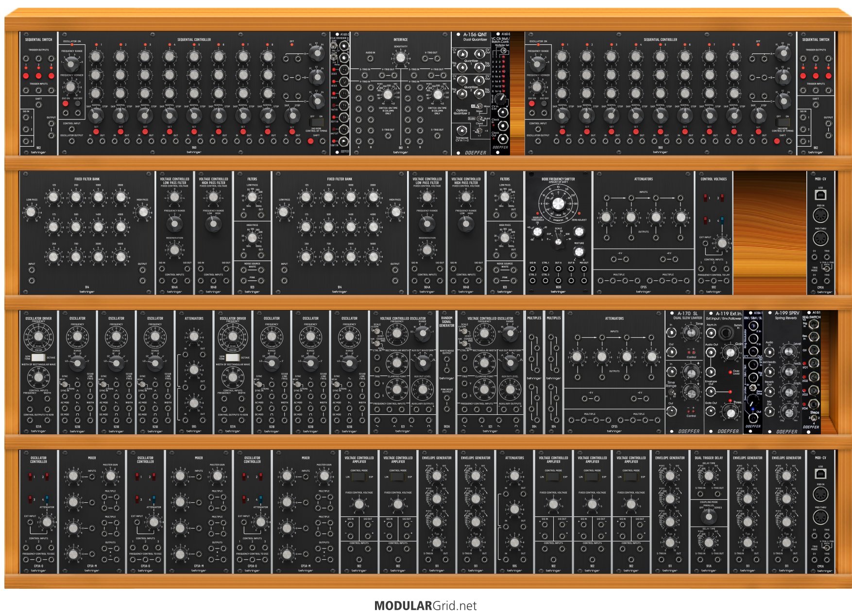Click the Dual Trigger Delay module title

tap(709, 458)
